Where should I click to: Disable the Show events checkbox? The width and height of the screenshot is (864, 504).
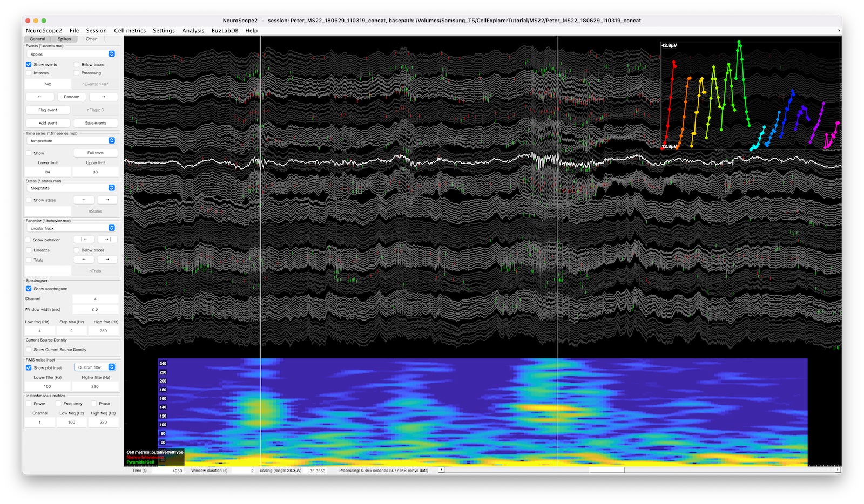(x=29, y=65)
